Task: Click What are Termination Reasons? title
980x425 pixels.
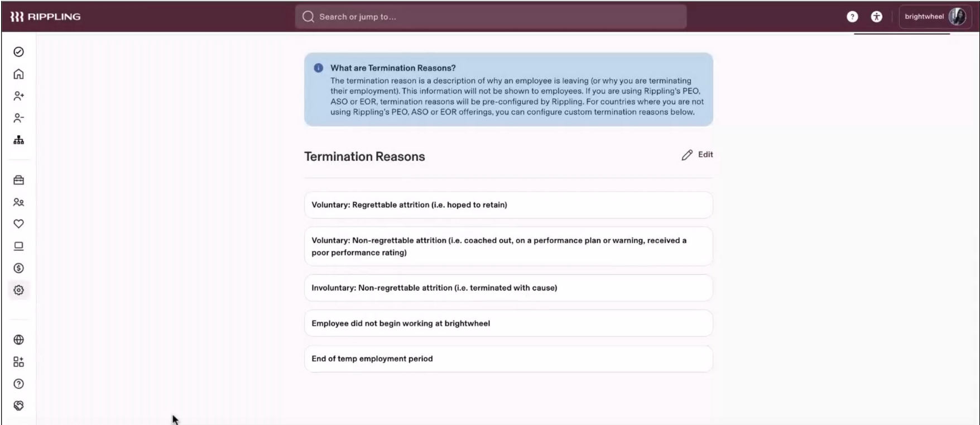Action: click(393, 68)
